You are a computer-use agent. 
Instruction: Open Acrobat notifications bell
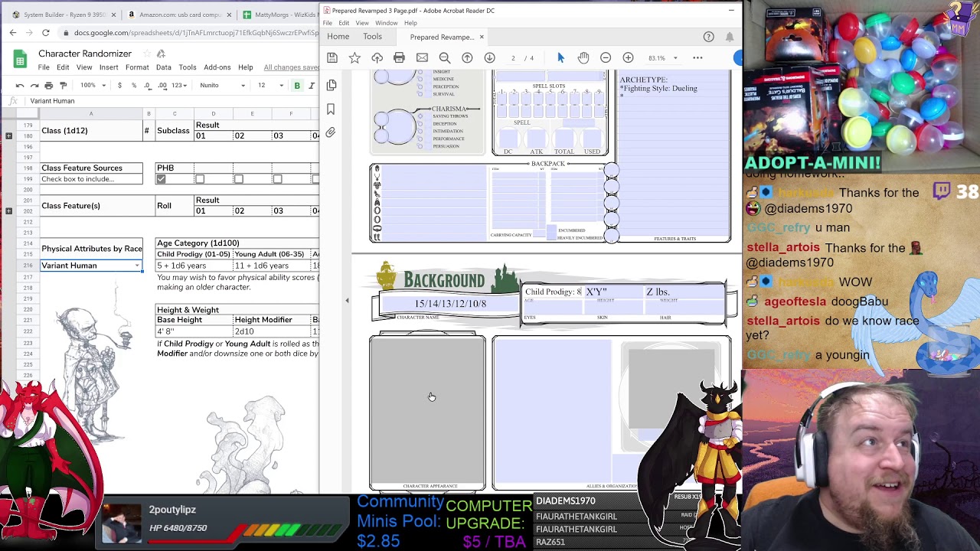point(730,37)
